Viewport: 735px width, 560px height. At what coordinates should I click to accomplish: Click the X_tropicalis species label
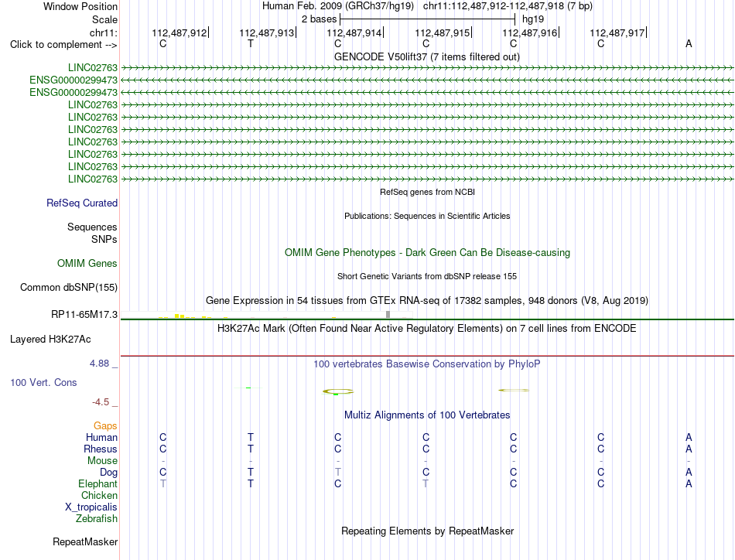(91, 507)
